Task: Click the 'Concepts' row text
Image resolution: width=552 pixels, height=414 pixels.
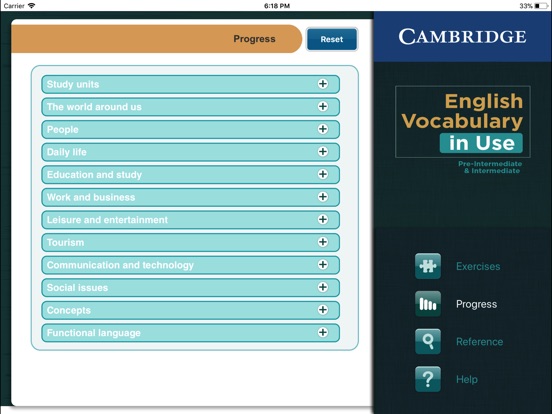Action: point(69,310)
